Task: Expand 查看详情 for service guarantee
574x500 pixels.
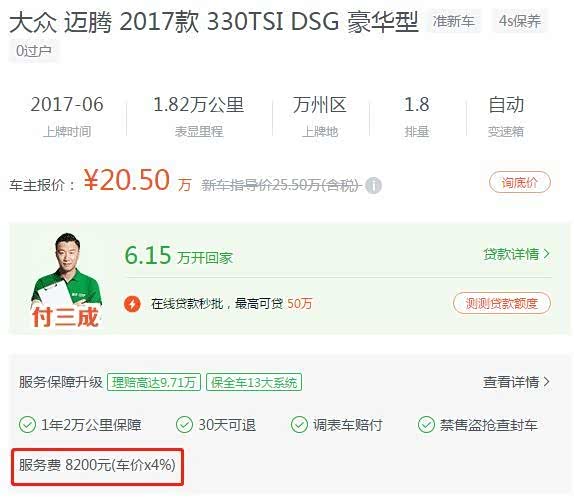Action: 517,382
